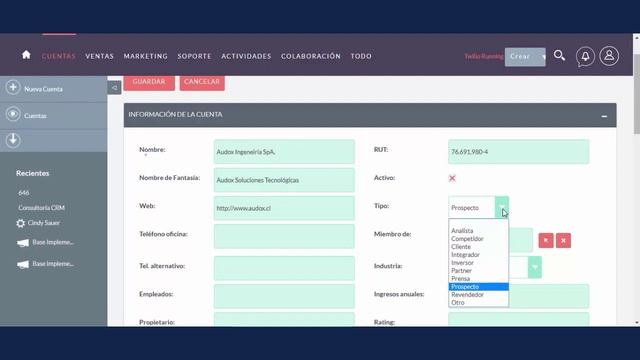Click the RUT input field
640x360 pixels.
(518, 152)
